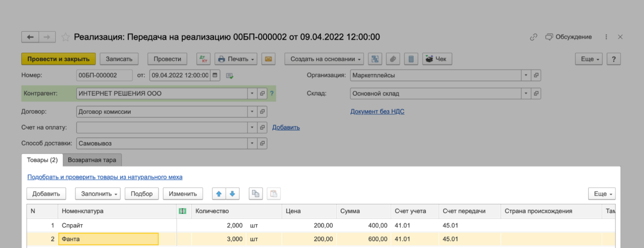Switch to Возвратная тара tab
The width and height of the screenshot is (644, 248).
(x=92, y=160)
